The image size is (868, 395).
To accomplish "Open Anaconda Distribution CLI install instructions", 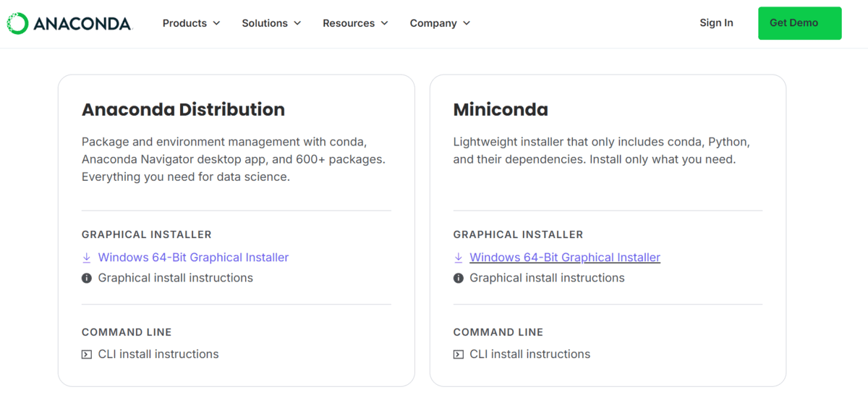I will (x=158, y=354).
